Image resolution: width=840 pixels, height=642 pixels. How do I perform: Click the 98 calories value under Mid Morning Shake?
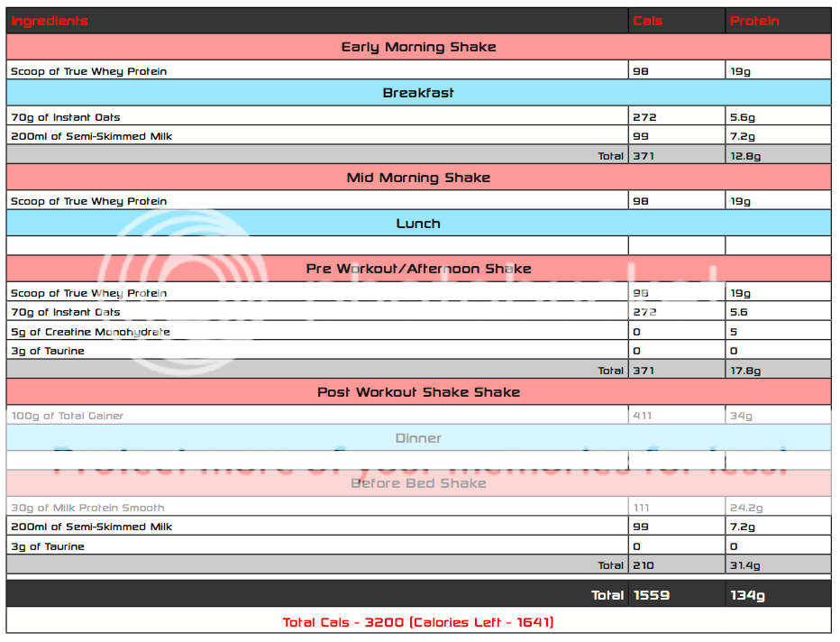[641, 201]
